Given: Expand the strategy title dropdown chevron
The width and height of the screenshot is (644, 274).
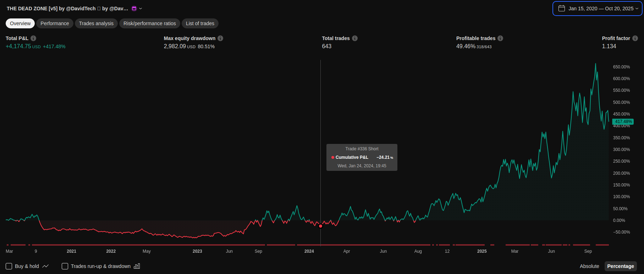Looking at the screenshot, I should point(141,9).
